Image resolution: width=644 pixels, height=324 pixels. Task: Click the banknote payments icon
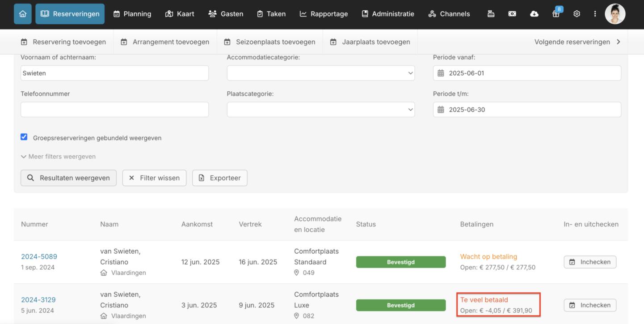click(x=512, y=14)
